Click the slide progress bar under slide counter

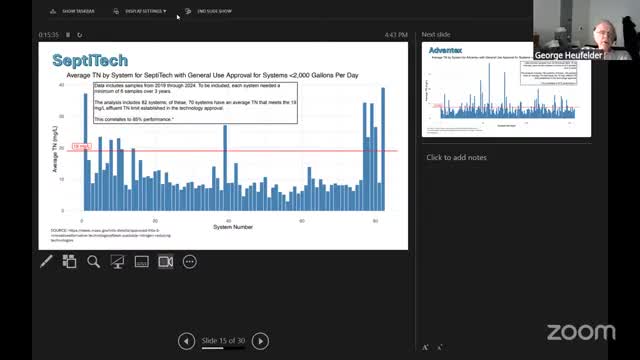(x=223, y=348)
